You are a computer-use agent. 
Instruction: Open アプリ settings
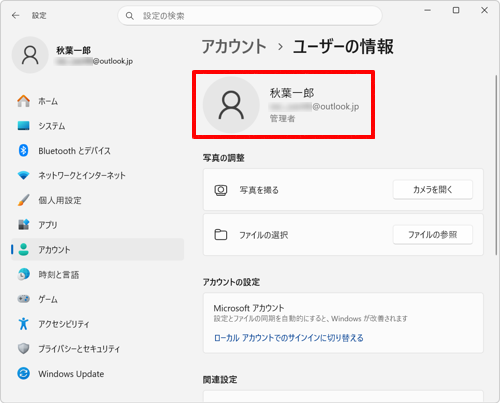97,225
